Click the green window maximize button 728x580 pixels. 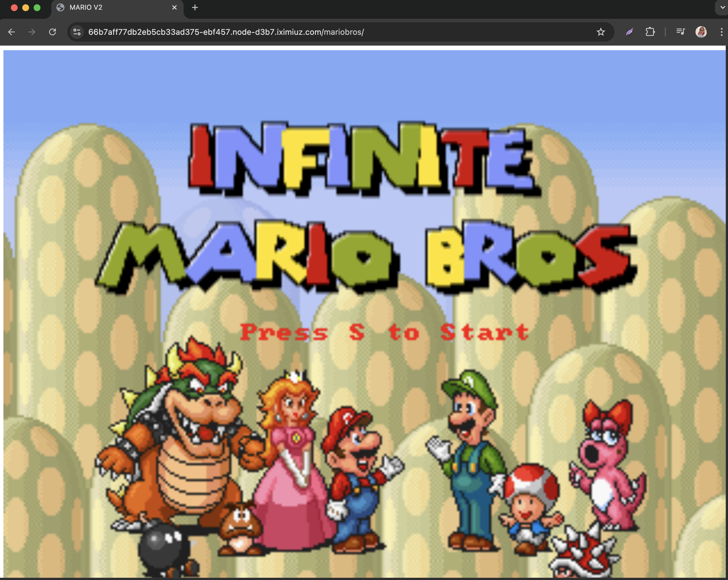[37, 7]
